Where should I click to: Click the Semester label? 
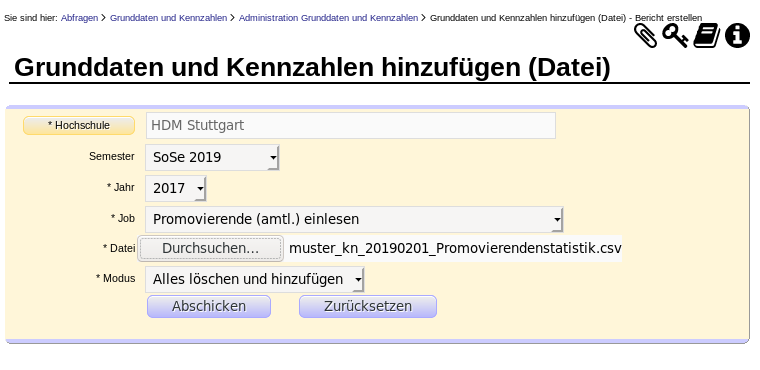pyautogui.click(x=111, y=157)
